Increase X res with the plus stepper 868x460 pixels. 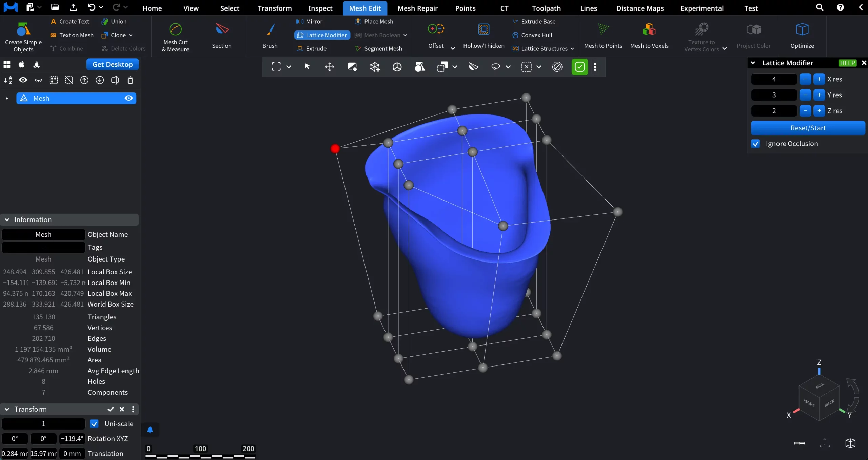click(x=818, y=79)
